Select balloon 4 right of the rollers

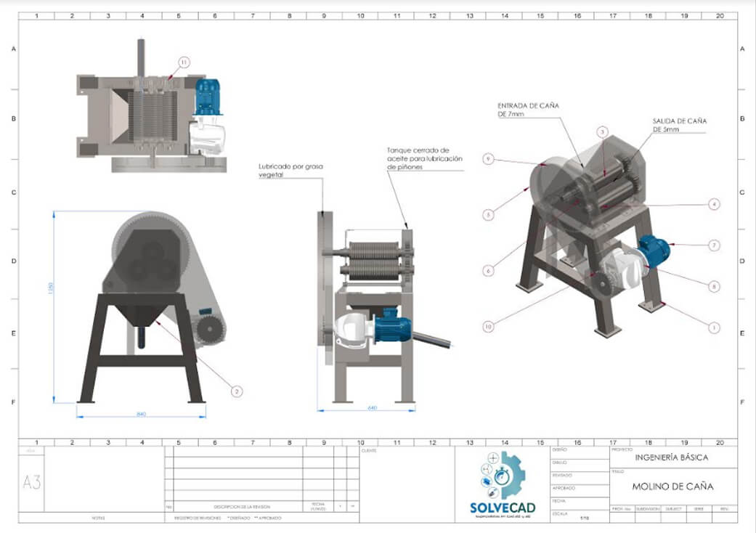tap(714, 204)
